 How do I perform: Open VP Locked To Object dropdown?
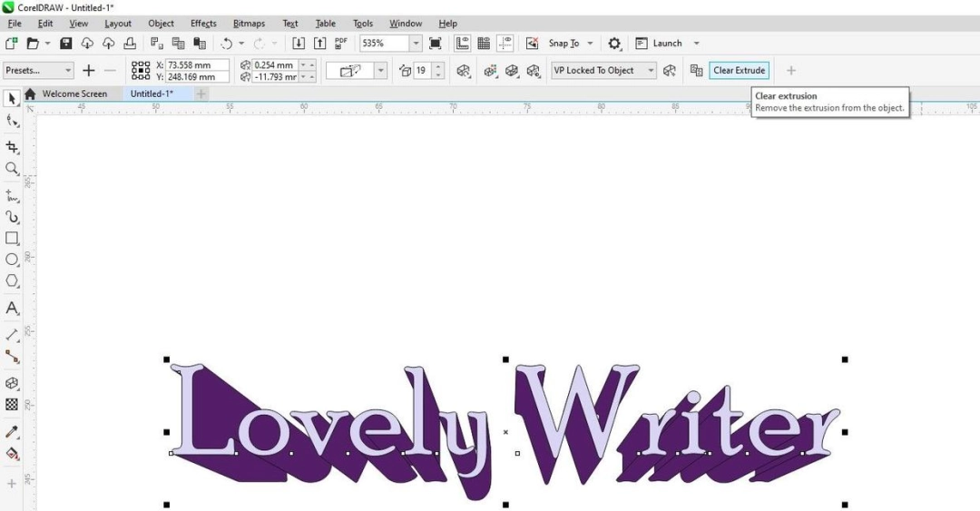pos(603,71)
